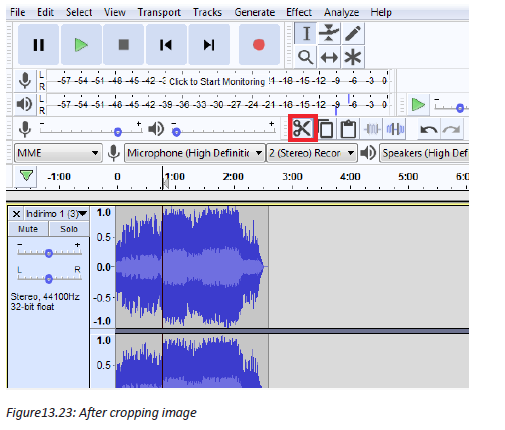Select the Envelope tool
Viewport: 505px width, 430px height.
click(x=329, y=33)
